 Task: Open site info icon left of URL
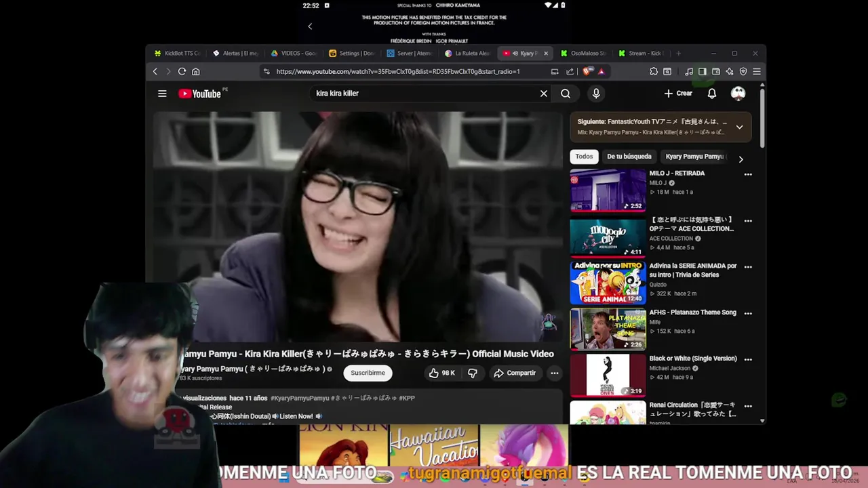tap(267, 71)
